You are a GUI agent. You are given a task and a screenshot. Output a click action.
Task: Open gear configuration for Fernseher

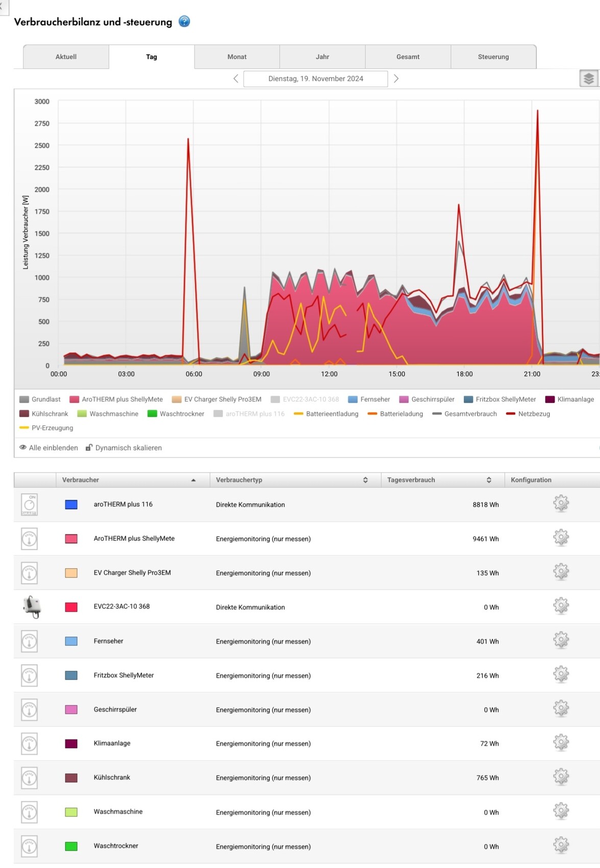[561, 640]
